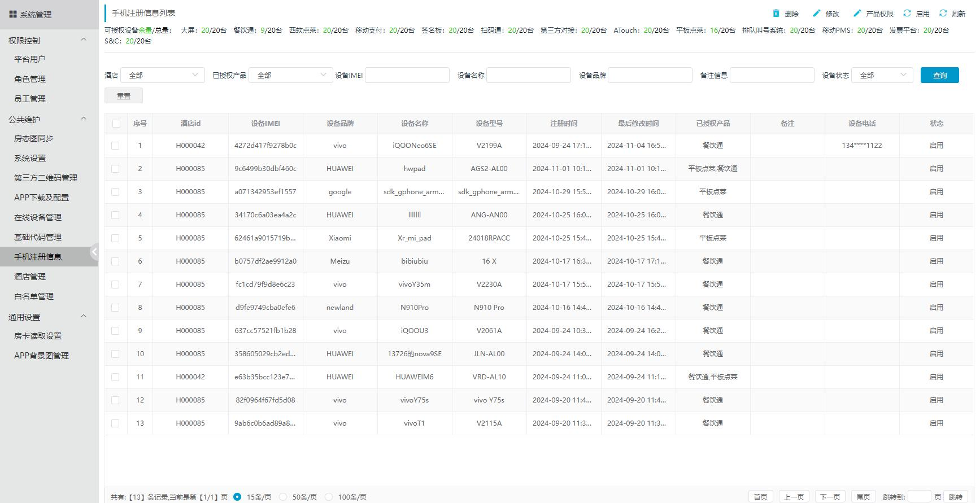Go to 酒店管理 in the sidebar
980x503 pixels.
point(30,277)
